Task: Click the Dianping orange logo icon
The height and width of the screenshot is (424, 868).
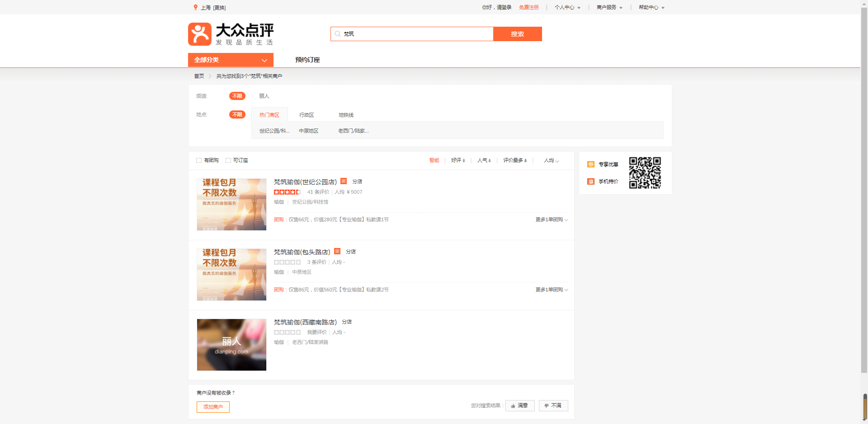Action: pos(199,34)
